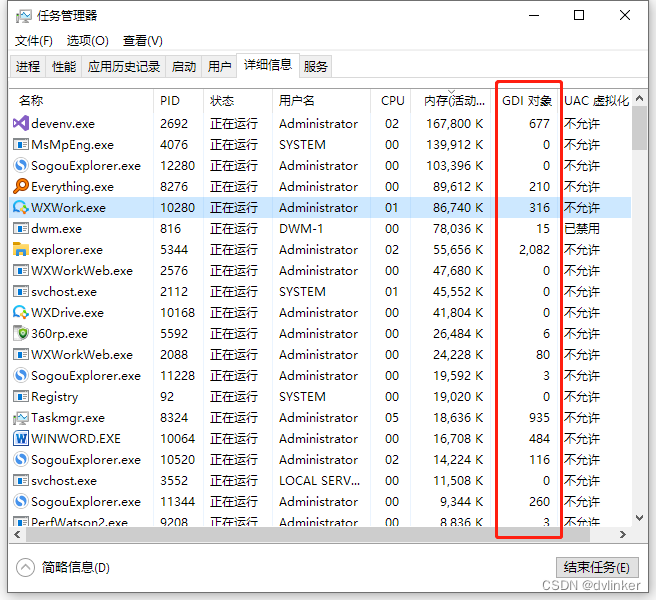Open the 查看(V) menu
The image size is (656, 600).
point(143,41)
